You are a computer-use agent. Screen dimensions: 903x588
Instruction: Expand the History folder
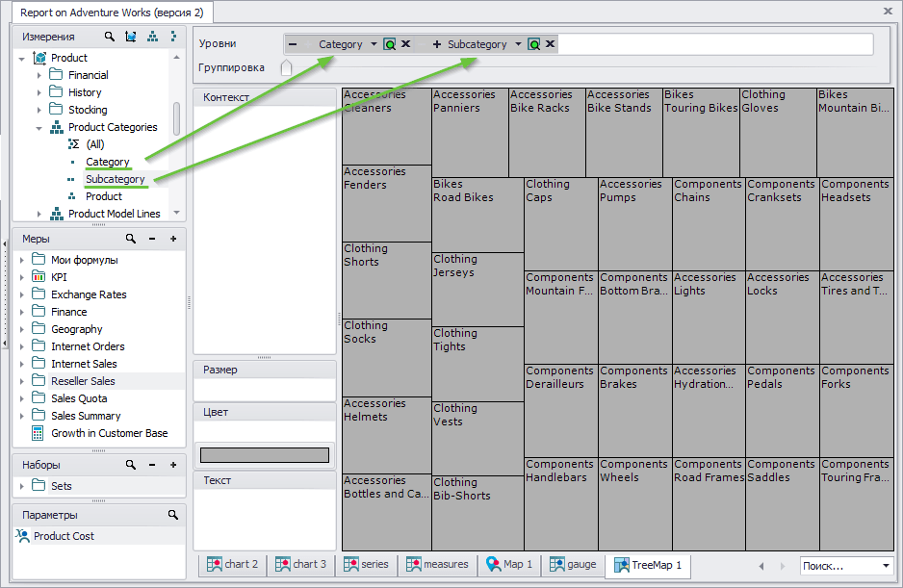(39, 92)
